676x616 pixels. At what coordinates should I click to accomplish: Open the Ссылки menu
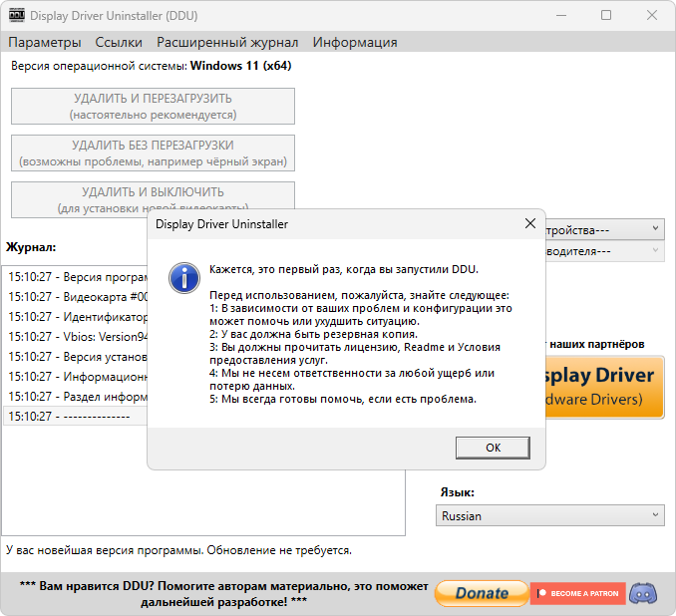coord(119,42)
